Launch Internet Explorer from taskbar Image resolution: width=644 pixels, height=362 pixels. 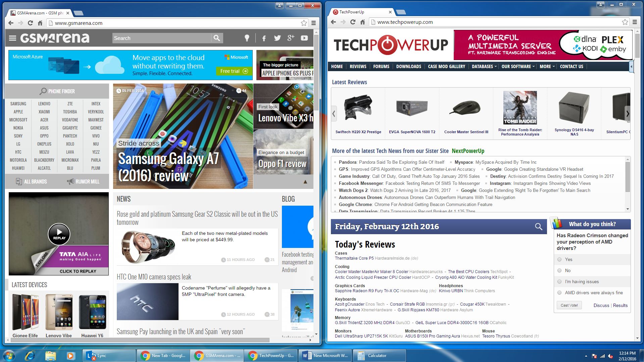tap(30, 355)
